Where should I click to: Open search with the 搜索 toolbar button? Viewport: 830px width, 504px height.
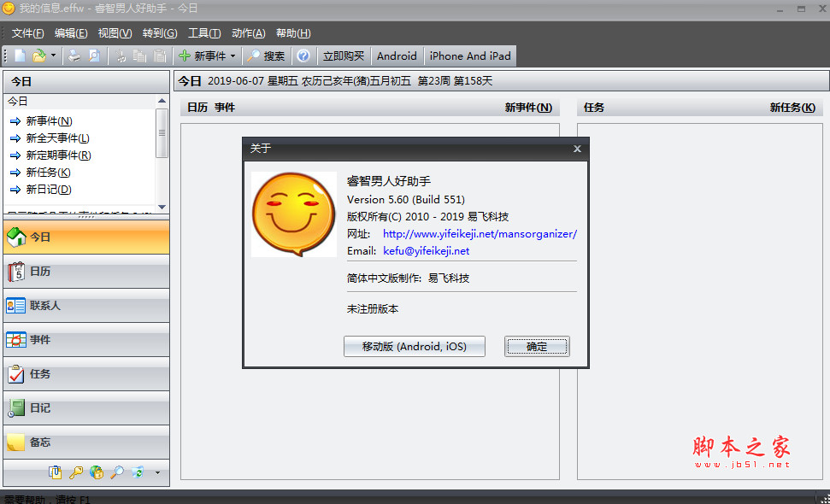click(x=266, y=56)
